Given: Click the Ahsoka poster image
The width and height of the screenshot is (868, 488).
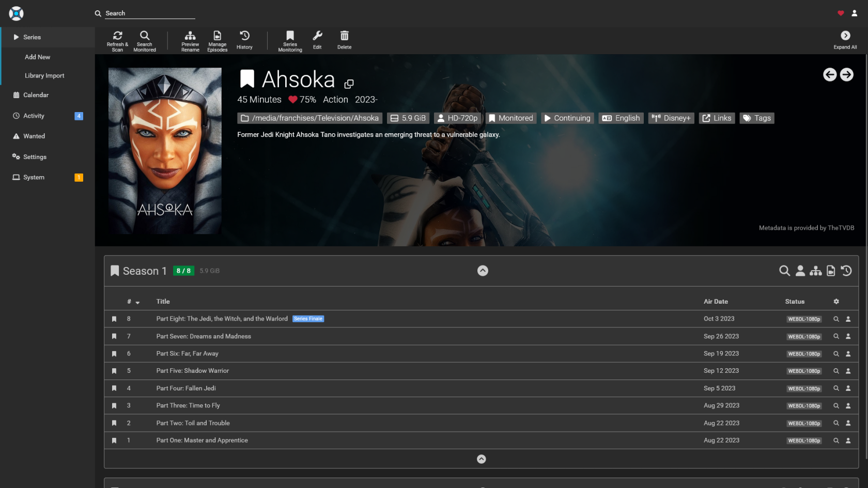Looking at the screenshot, I should (x=165, y=151).
